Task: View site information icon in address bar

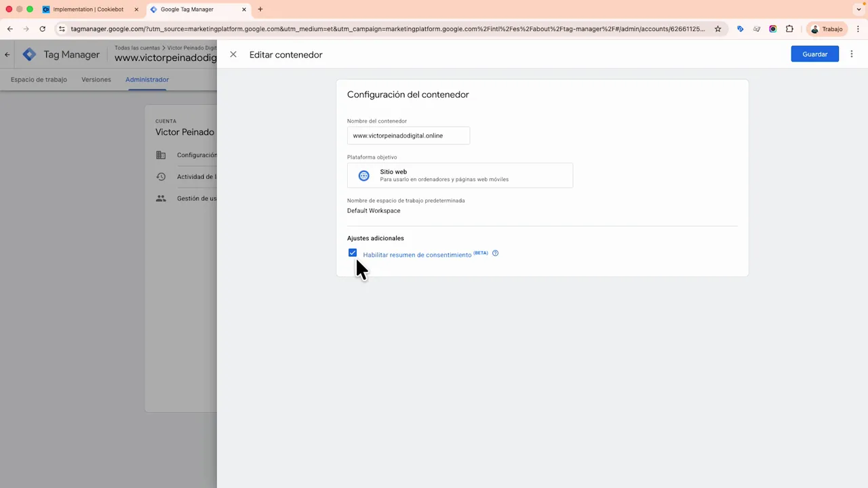Action: [62, 29]
